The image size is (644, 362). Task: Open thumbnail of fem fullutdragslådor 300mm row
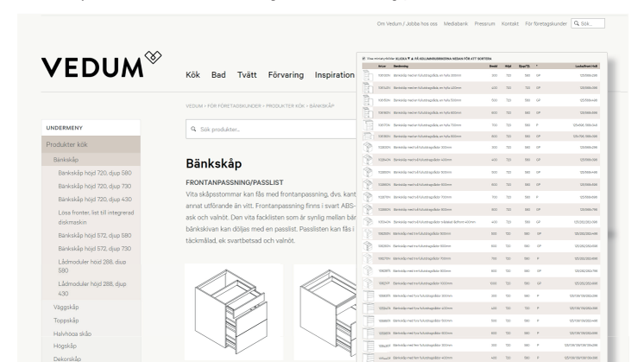tap(369, 346)
